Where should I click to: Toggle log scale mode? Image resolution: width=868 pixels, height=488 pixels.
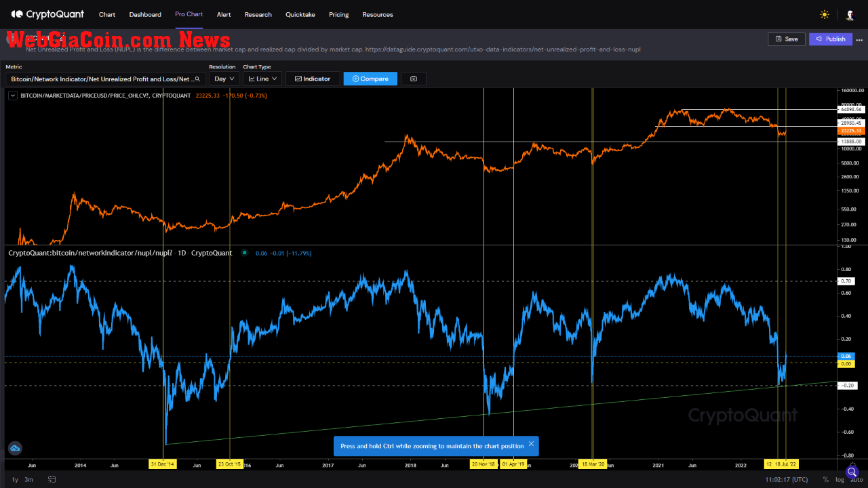pyautogui.click(x=840, y=479)
